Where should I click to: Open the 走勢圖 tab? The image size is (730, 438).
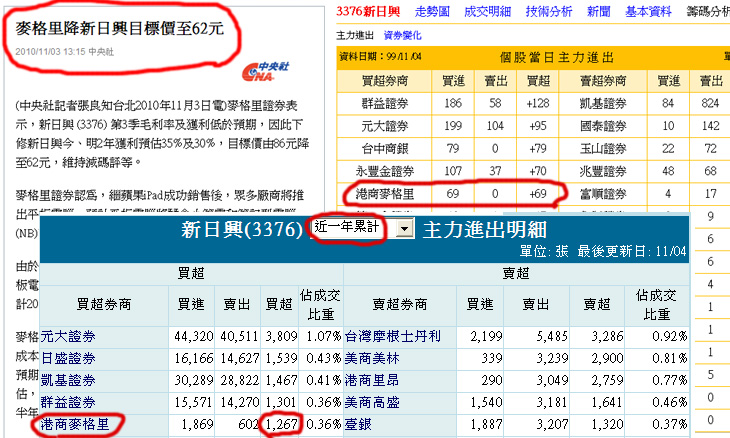click(432, 11)
